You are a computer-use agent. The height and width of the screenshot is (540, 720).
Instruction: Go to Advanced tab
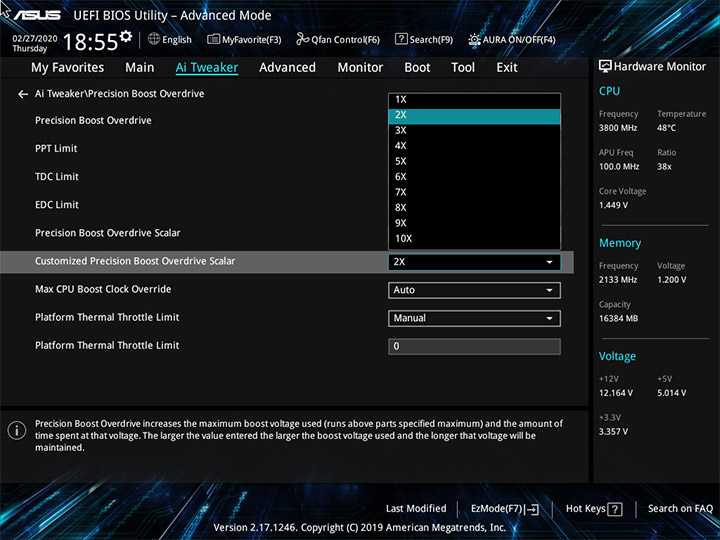click(x=287, y=68)
